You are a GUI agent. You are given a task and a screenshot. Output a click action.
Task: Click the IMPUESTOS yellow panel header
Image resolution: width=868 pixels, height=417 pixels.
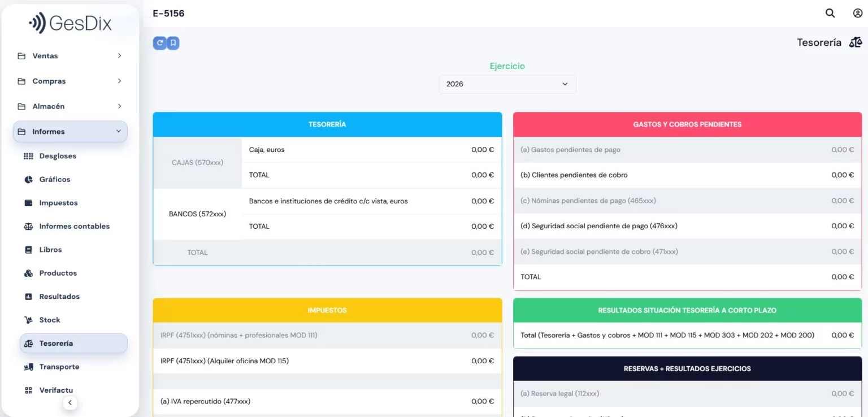[327, 310]
